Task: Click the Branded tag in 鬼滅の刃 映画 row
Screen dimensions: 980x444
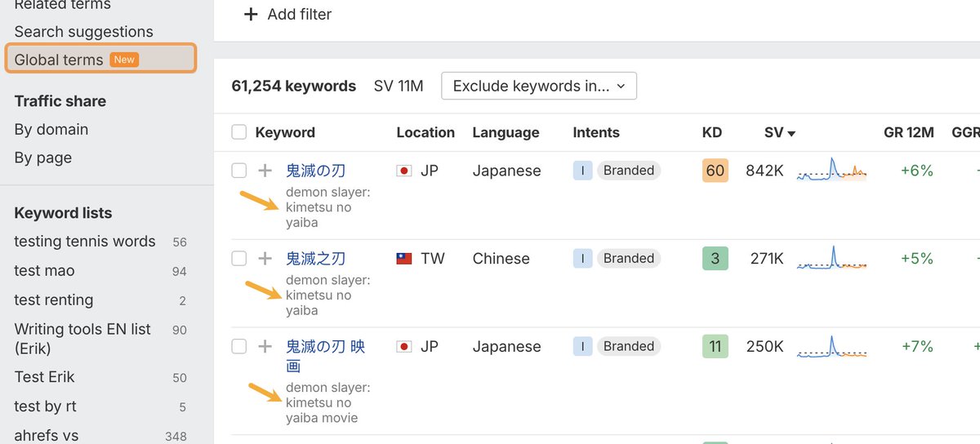Action: [629, 347]
